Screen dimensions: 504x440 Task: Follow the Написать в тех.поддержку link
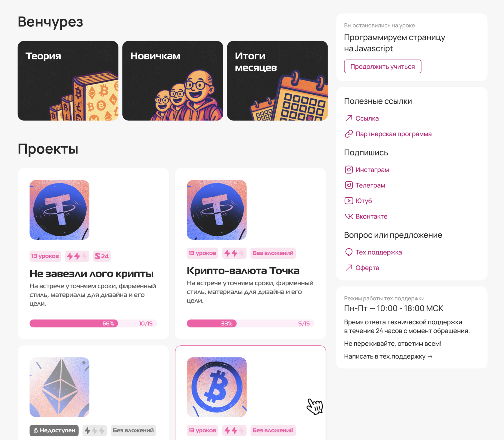tap(388, 357)
